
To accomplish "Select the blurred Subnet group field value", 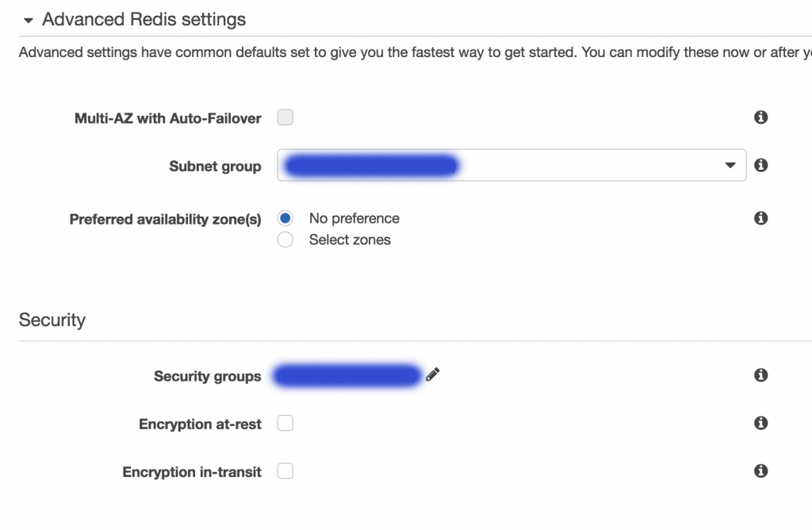I will 369,165.
